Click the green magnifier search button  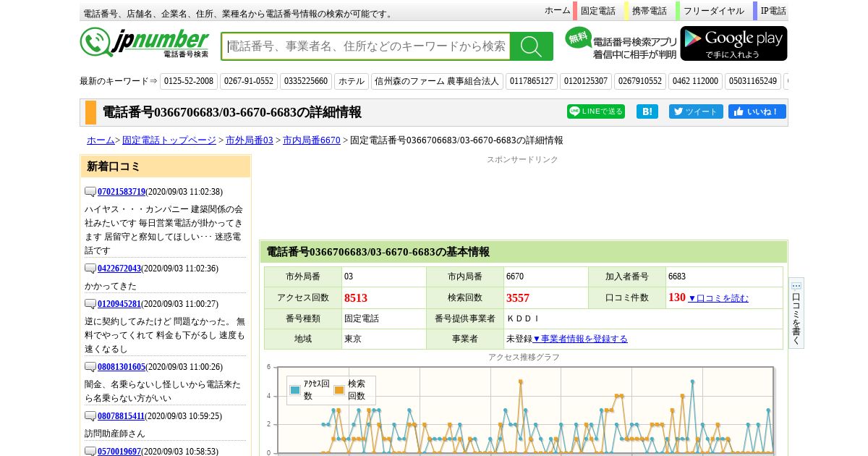(x=531, y=46)
